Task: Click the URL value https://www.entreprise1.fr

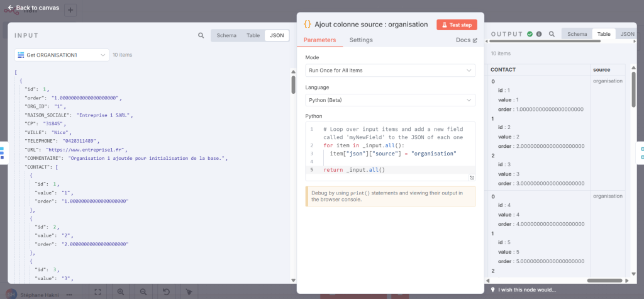Action: (x=86, y=150)
